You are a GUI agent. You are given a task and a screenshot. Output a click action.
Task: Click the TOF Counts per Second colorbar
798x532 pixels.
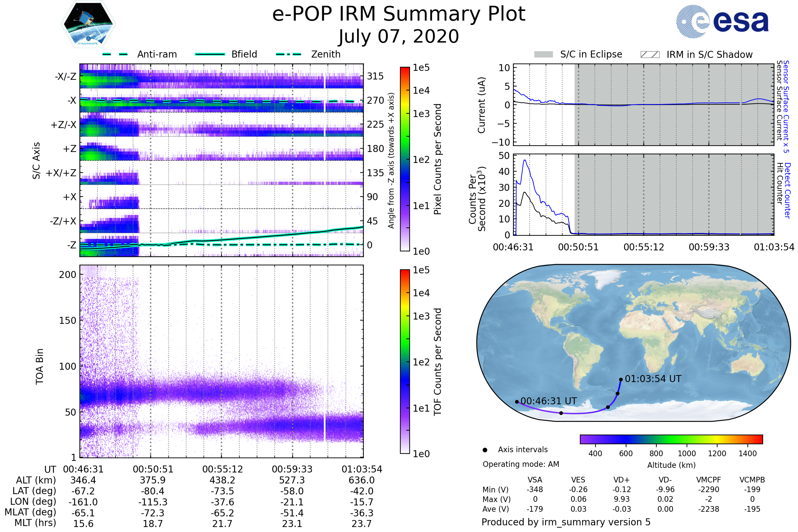tap(405, 361)
